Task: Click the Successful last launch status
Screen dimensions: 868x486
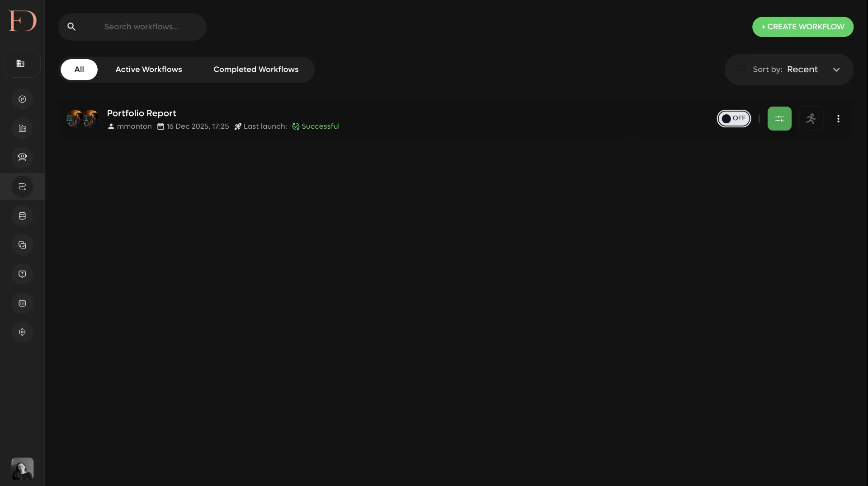Action: (316, 126)
